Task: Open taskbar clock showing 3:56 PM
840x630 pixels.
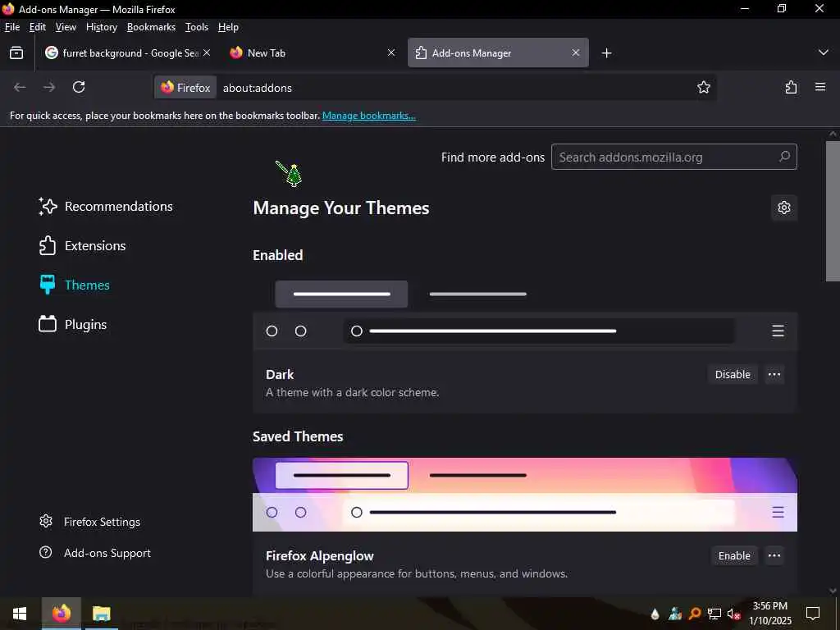Action: [770, 614]
